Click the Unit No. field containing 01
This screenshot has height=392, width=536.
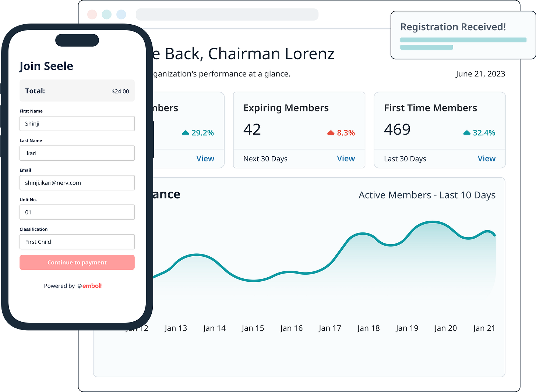(x=77, y=212)
